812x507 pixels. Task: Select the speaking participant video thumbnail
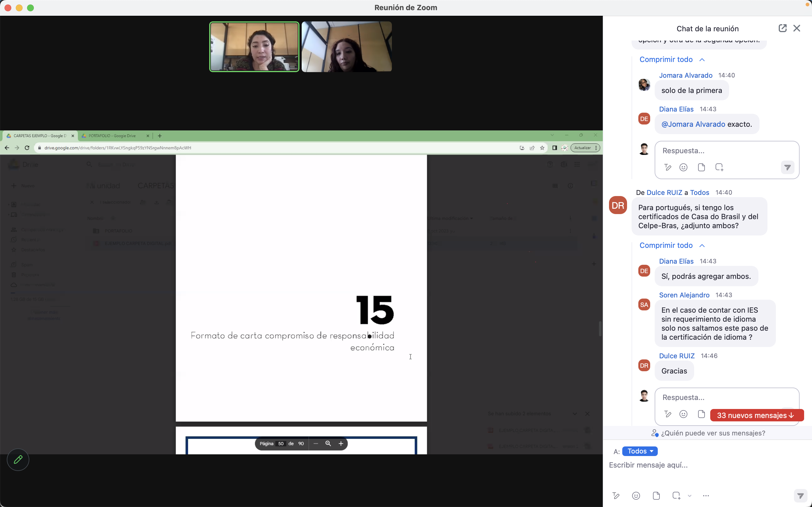click(254, 46)
